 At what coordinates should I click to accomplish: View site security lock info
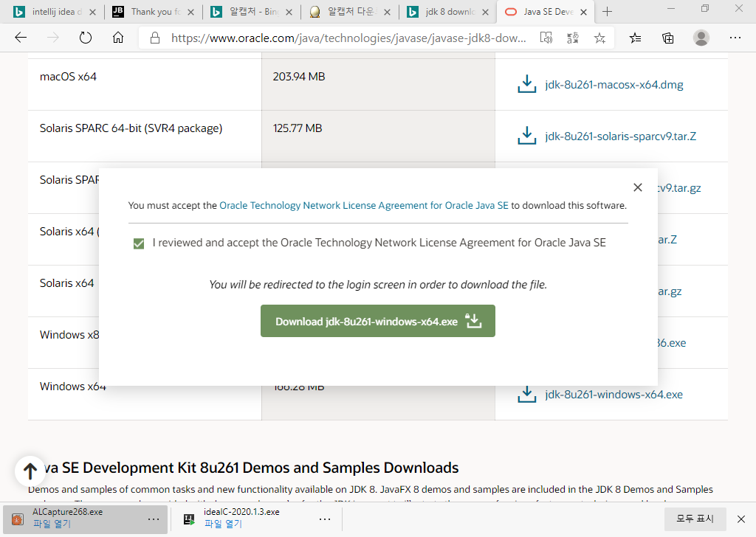[x=155, y=38]
